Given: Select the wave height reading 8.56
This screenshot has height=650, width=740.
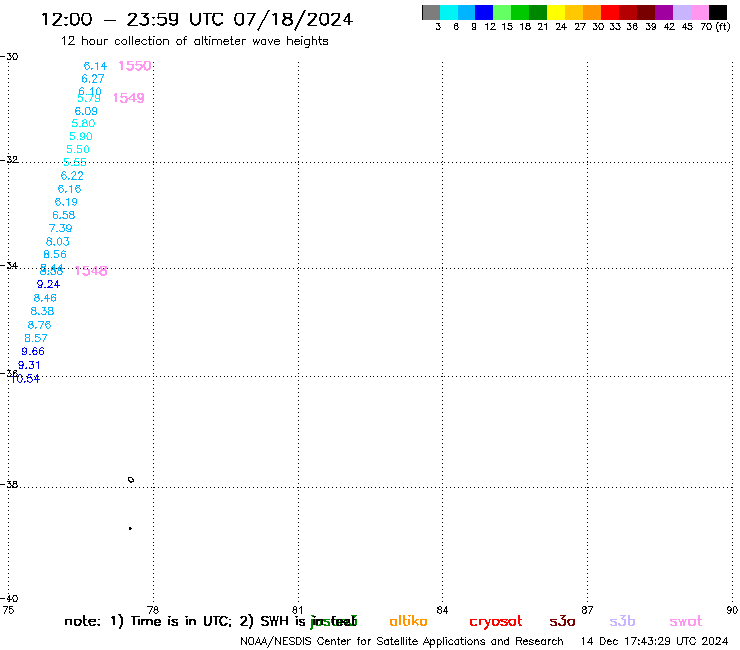Looking at the screenshot, I should pos(55,254).
